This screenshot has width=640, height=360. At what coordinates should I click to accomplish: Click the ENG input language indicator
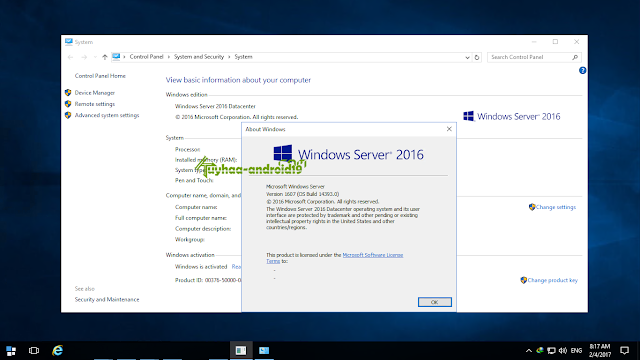tap(576, 351)
